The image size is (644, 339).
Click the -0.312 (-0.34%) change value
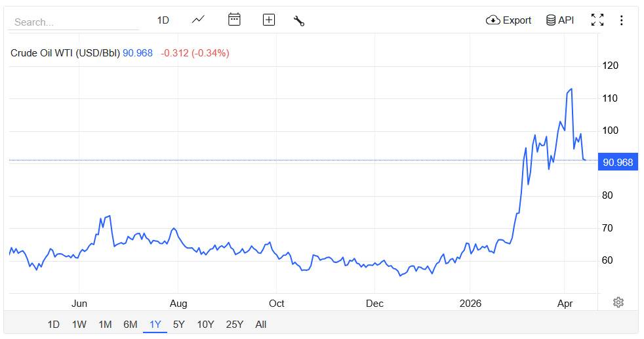click(x=195, y=53)
